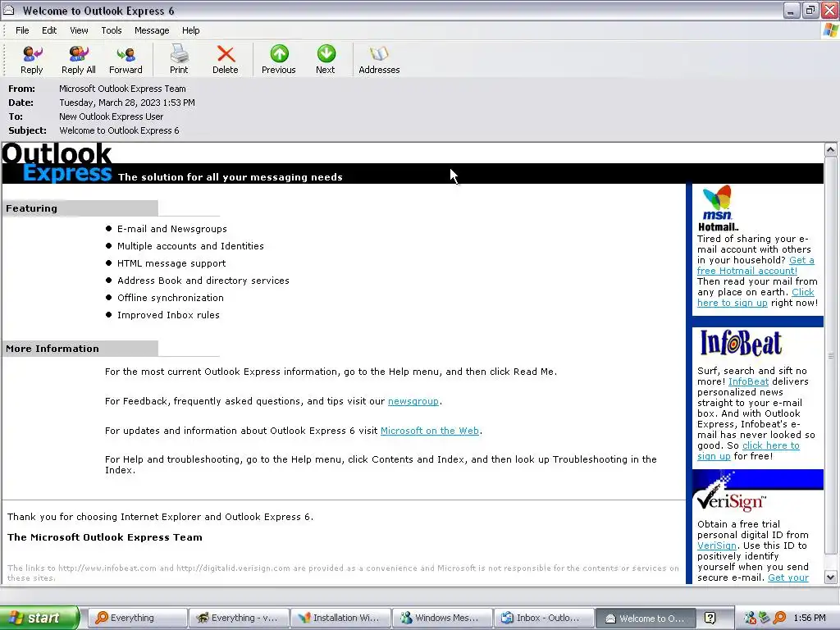Switch to the Windows Messenger taskbar button
The image size is (840, 630).
[442, 618]
